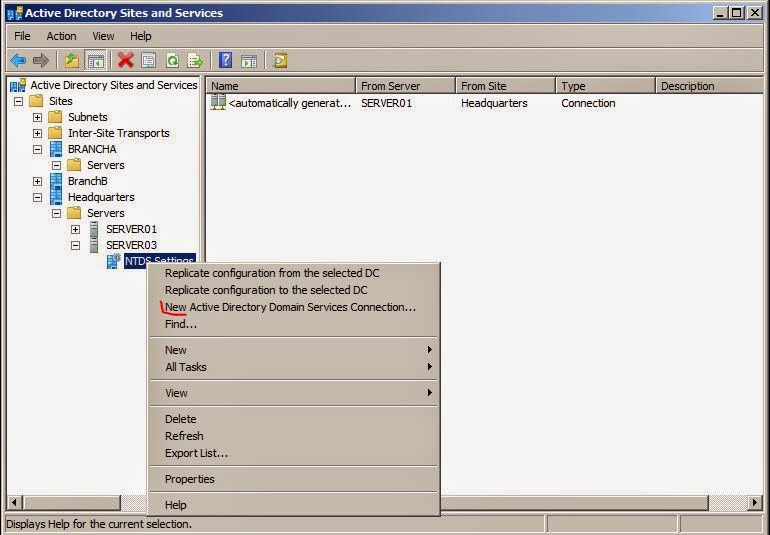The image size is (770, 535).
Task: Sort by the Type column header
Action: (605, 85)
